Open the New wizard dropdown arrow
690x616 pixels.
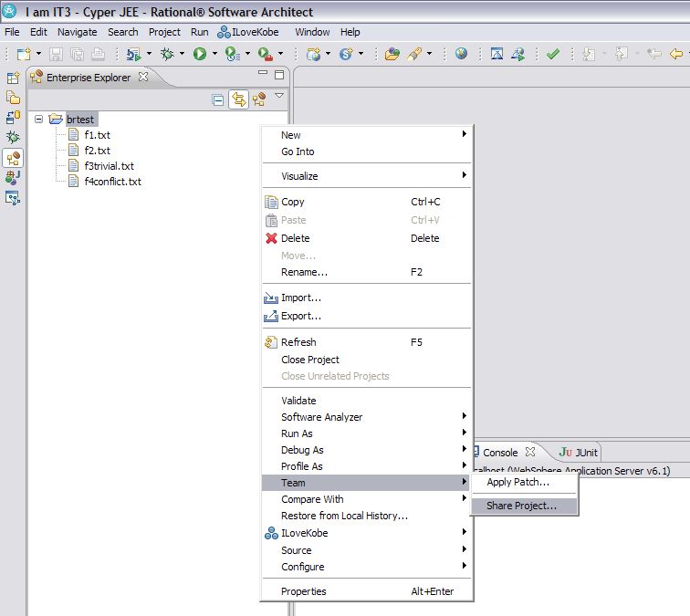[38, 54]
